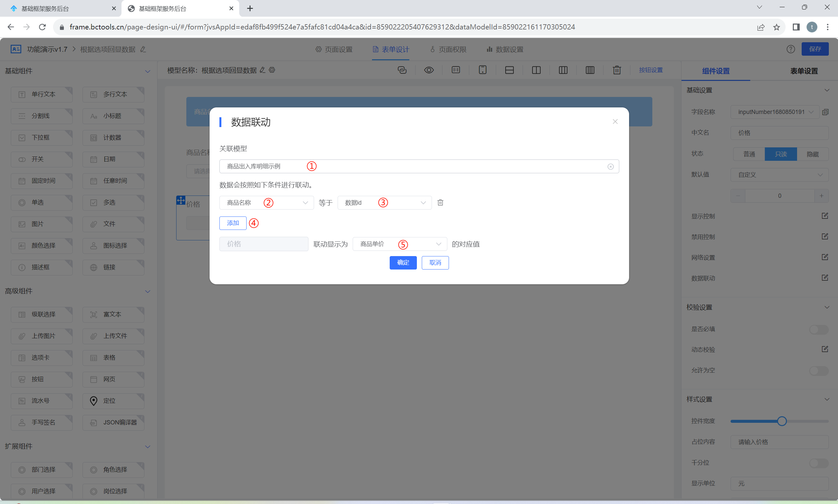Click the 1:1 ratio toolbar icon

click(456, 70)
